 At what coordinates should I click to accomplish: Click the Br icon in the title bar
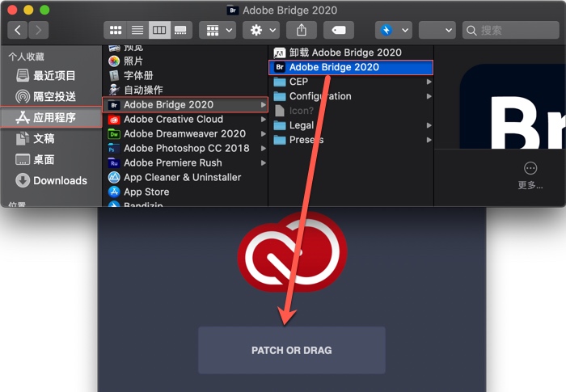tap(233, 11)
